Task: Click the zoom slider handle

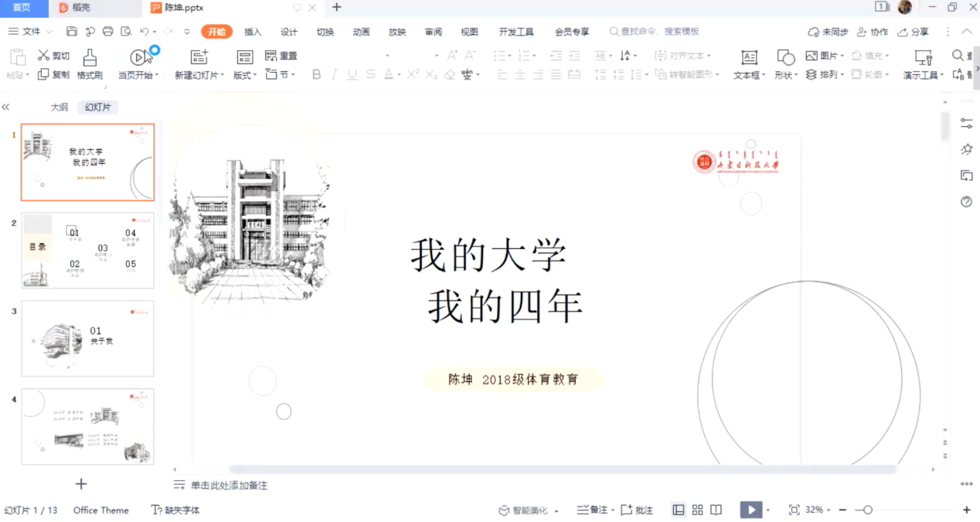Action: (x=868, y=510)
